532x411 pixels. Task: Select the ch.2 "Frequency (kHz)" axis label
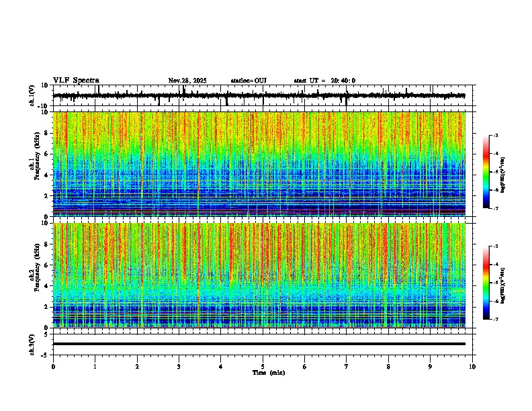[37, 268]
